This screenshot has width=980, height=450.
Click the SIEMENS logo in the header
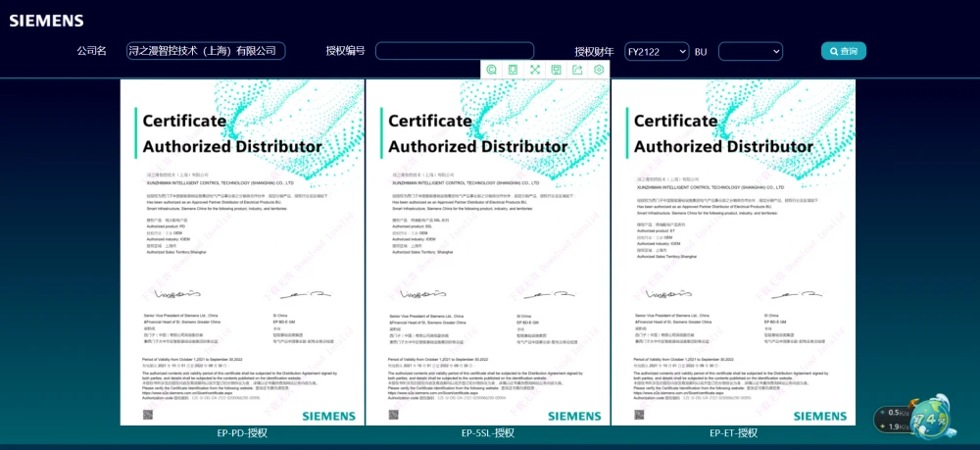click(46, 21)
